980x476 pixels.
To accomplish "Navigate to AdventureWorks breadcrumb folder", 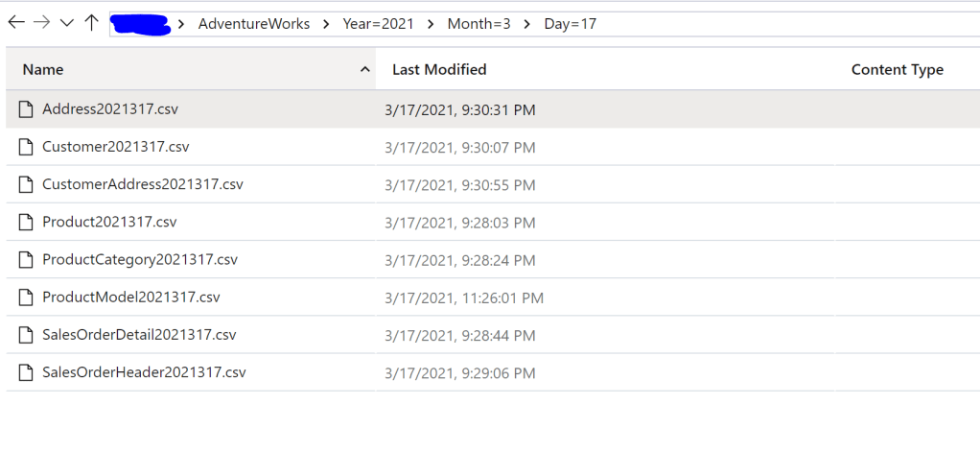I will (x=254, y=23).
